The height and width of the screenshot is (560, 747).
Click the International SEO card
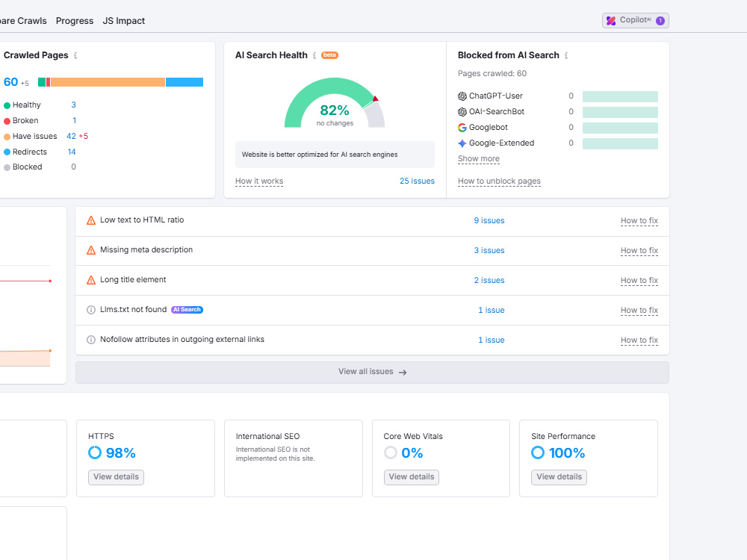pyautogui.click(x=294, y=458)
